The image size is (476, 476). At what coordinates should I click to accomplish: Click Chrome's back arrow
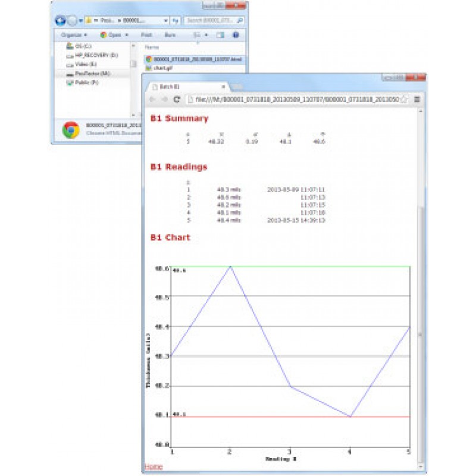click(152, 99)
